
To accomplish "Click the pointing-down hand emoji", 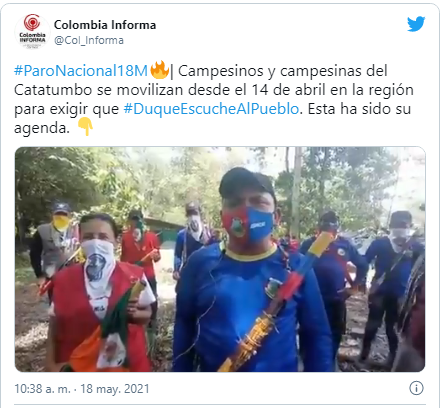I will pyautogui.click(x=85, y=127).
